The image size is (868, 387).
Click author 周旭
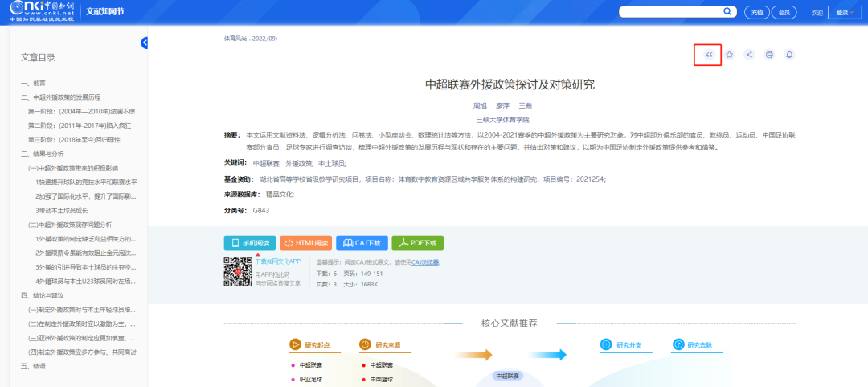(479, 105)
